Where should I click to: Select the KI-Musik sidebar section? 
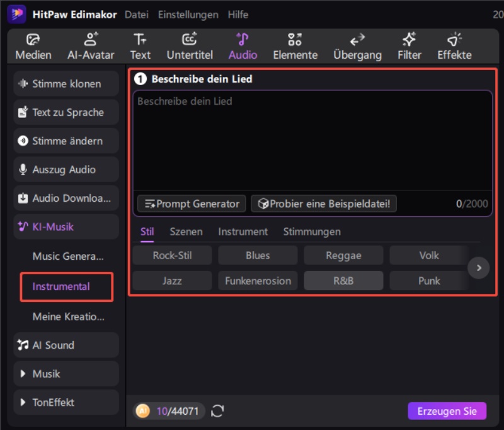coord(66,227)
